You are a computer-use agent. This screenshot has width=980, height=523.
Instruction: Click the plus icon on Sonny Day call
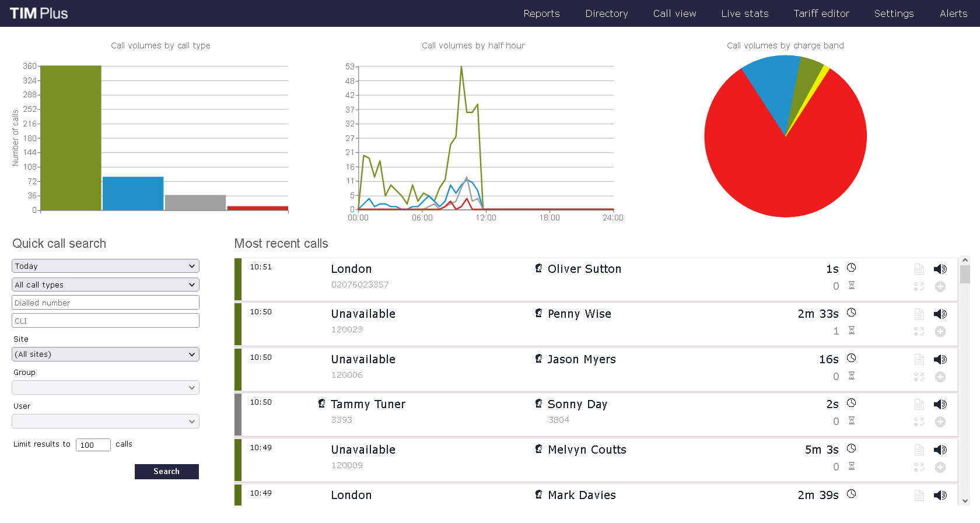tap(940, 422)
